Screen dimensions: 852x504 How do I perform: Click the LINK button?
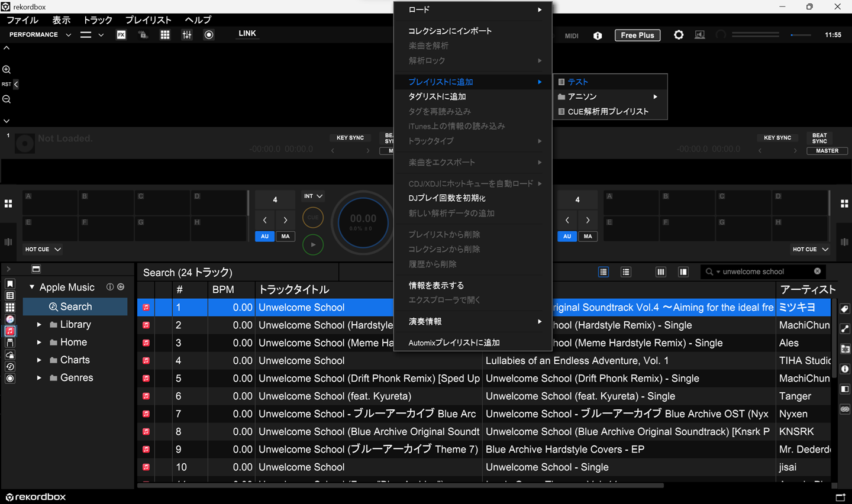pos(247,34)
